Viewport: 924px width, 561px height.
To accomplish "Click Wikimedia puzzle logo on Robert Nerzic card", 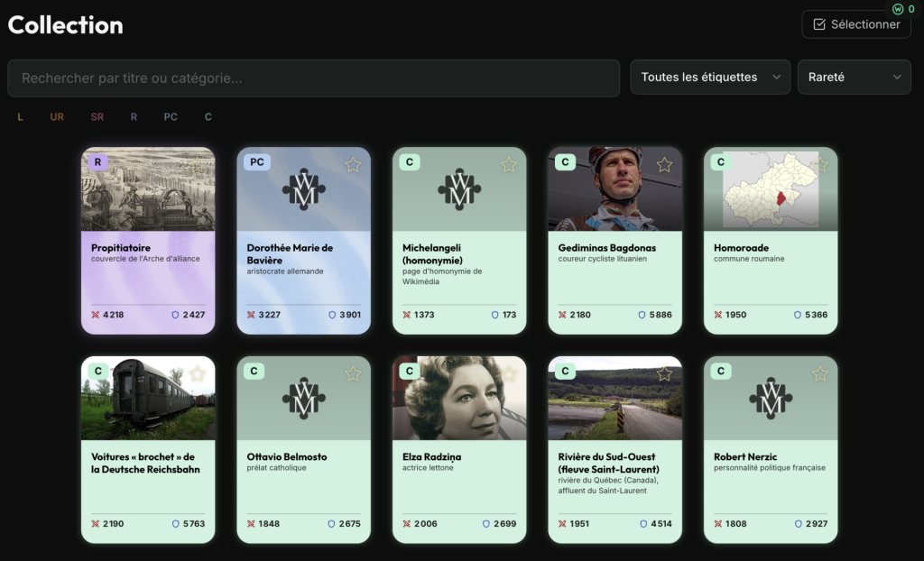I will (x=771, y=399).
